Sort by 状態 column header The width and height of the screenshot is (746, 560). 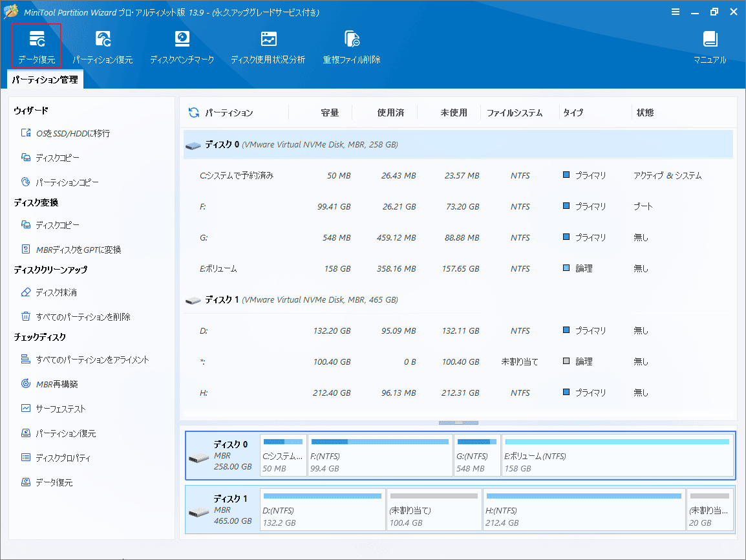point(645,113)
